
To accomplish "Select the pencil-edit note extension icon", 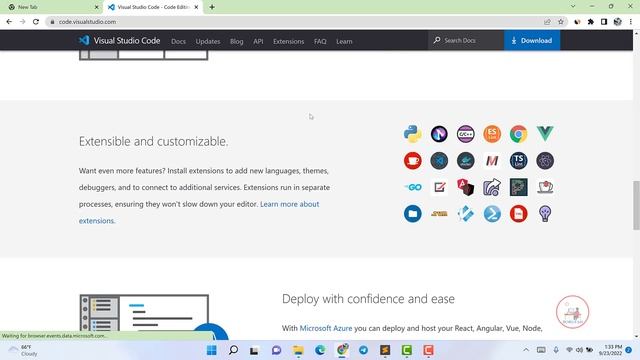I will 439,187.
